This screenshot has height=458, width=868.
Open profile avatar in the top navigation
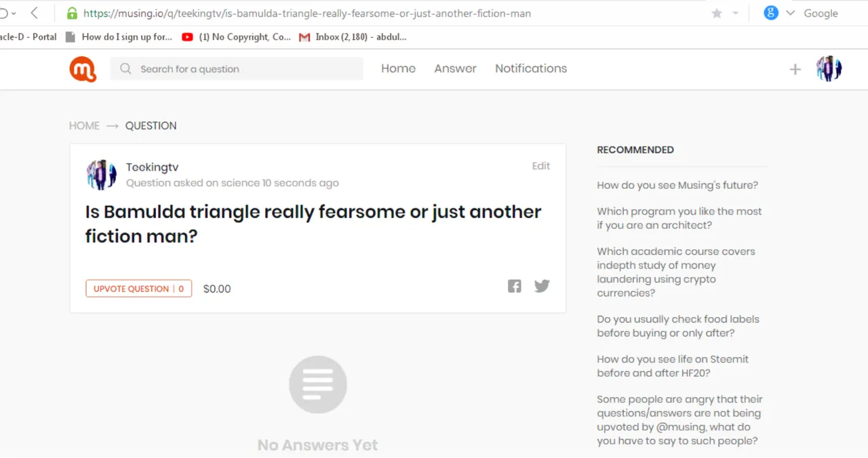tap(829, 68)
